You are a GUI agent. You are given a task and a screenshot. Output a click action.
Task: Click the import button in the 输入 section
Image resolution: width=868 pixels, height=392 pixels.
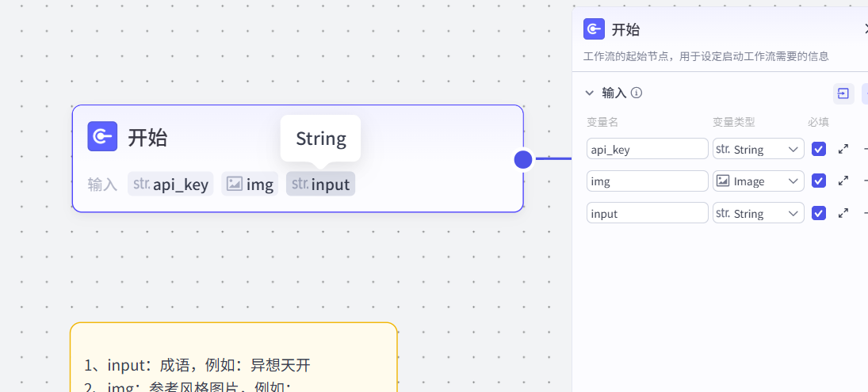843,93
